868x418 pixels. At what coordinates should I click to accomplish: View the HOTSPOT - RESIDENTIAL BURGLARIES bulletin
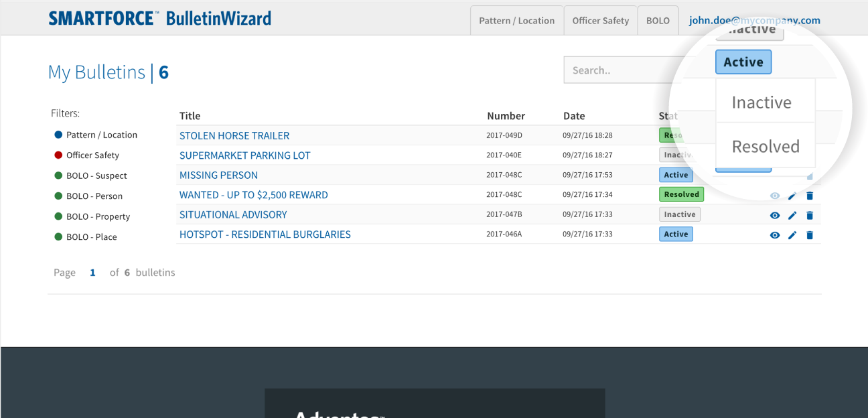[x=775, y=235]
